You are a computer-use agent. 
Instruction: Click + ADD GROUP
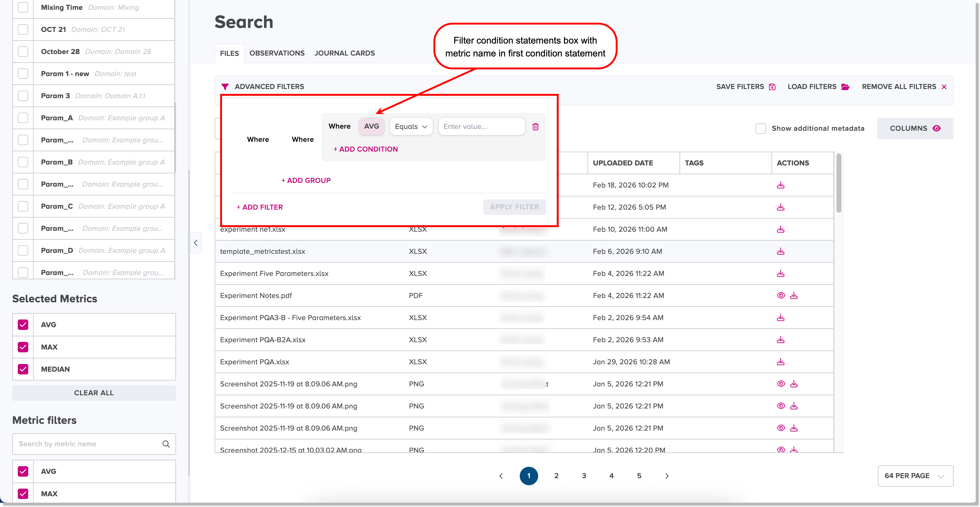tap(306, 180)
